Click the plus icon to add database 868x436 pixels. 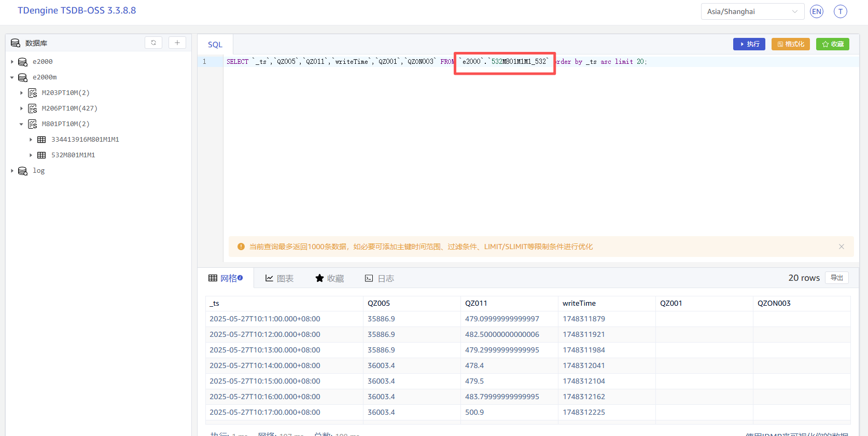(177, 43)
